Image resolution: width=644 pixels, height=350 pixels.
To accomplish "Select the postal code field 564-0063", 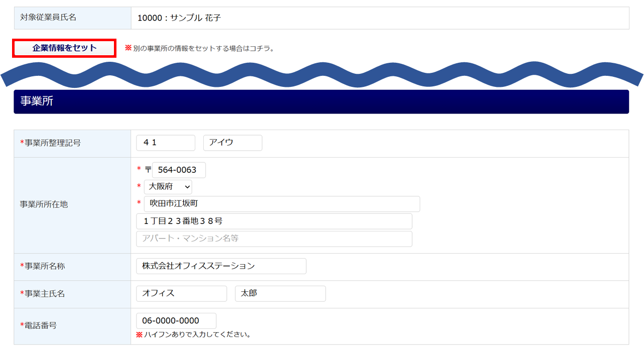I will (x=179, y=170).
